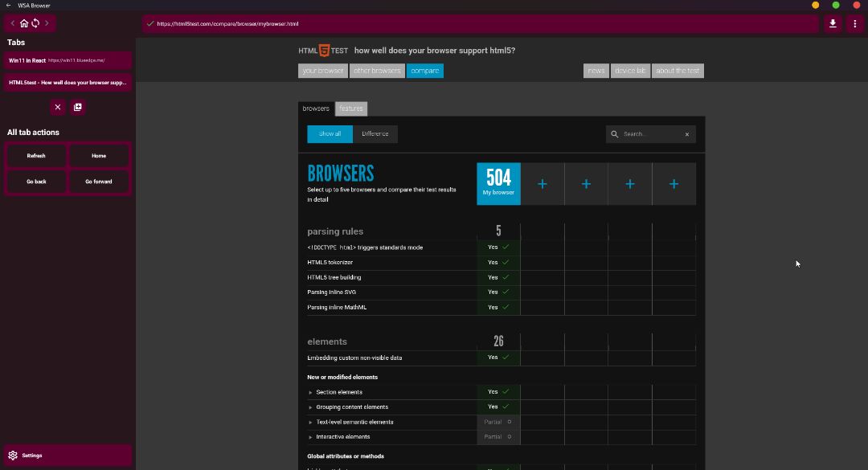Select the 'Difference' filter
Screen dimensions: 868x470
coord(375,134)
